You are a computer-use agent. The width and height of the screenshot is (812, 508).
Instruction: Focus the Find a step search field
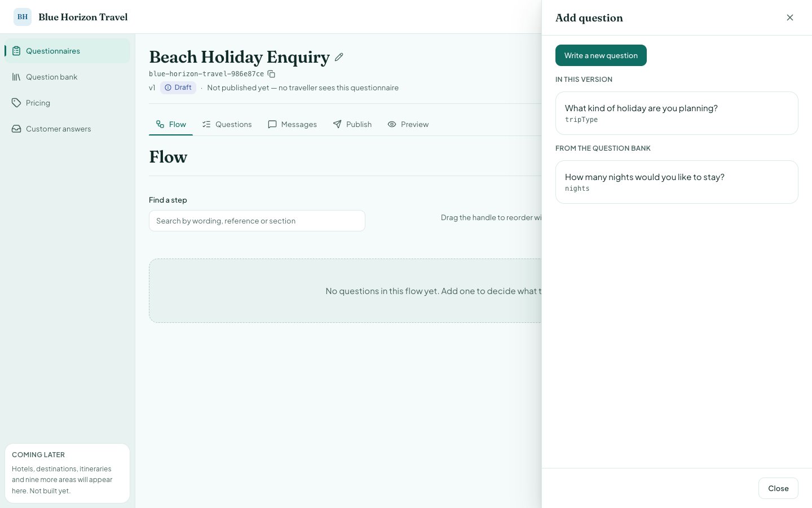click(257, 221)
